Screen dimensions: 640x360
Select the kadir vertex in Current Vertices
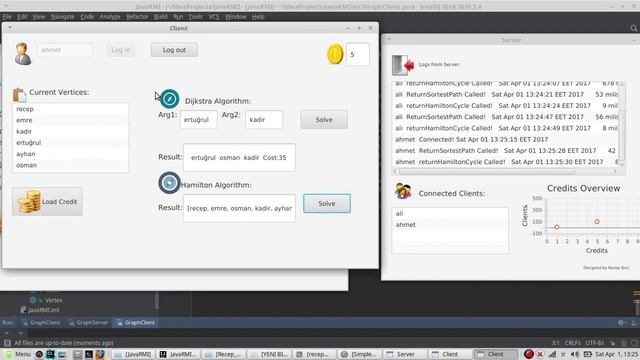pyautogui.click(x=71, y=131)
